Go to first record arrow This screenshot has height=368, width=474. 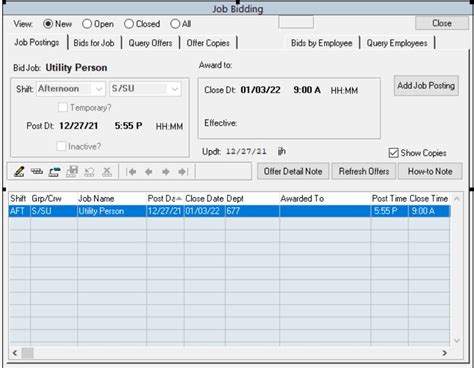tap(131, 172)
